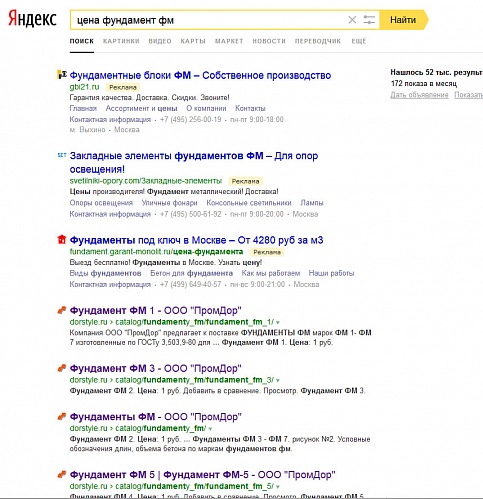Click the Яндекс logo
Screen dimensions: 483x499
(x=32, y=19)
